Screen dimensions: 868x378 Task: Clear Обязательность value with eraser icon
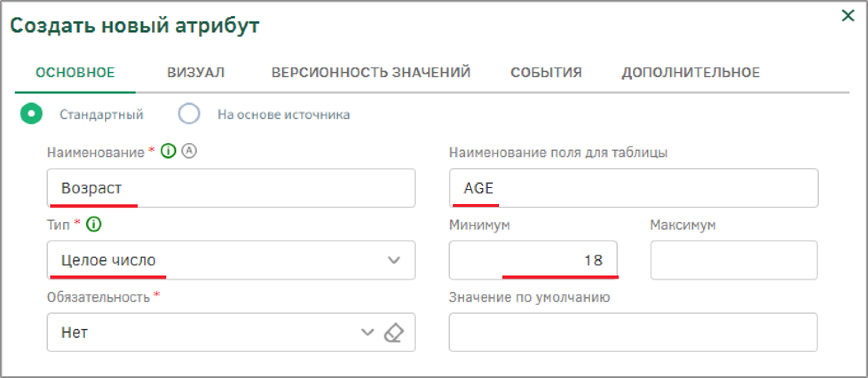(394, 333)
